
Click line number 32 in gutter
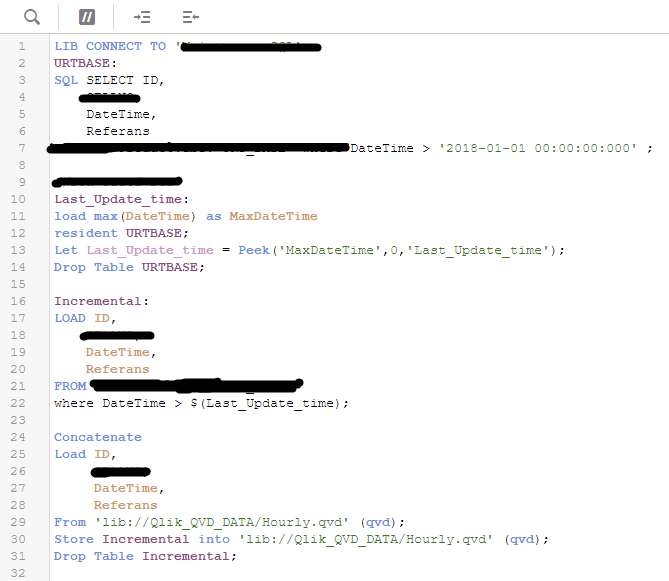18,573
